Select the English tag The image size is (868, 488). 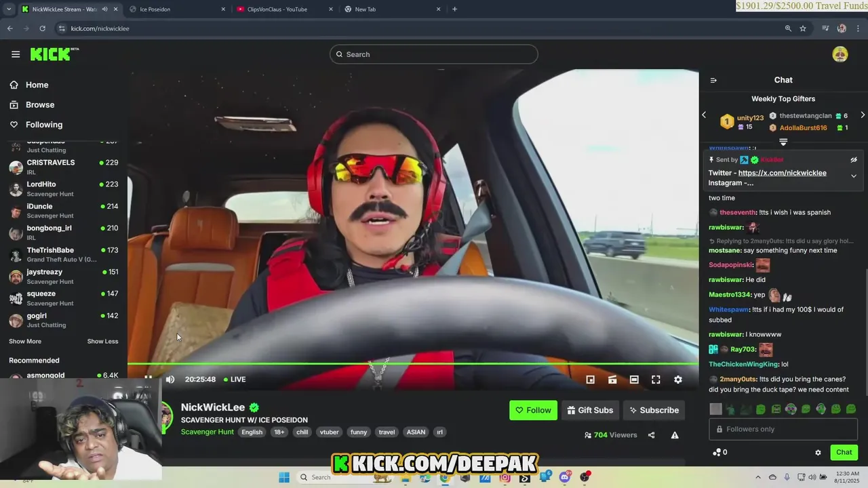pyautogui.click(x=252, y=432)
